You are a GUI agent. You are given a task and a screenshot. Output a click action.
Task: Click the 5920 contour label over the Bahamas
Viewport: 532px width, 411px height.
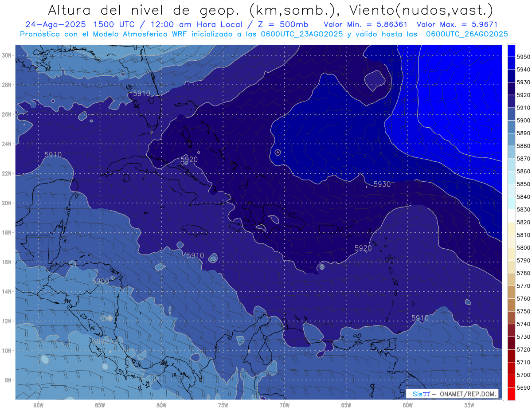[189, 160]
